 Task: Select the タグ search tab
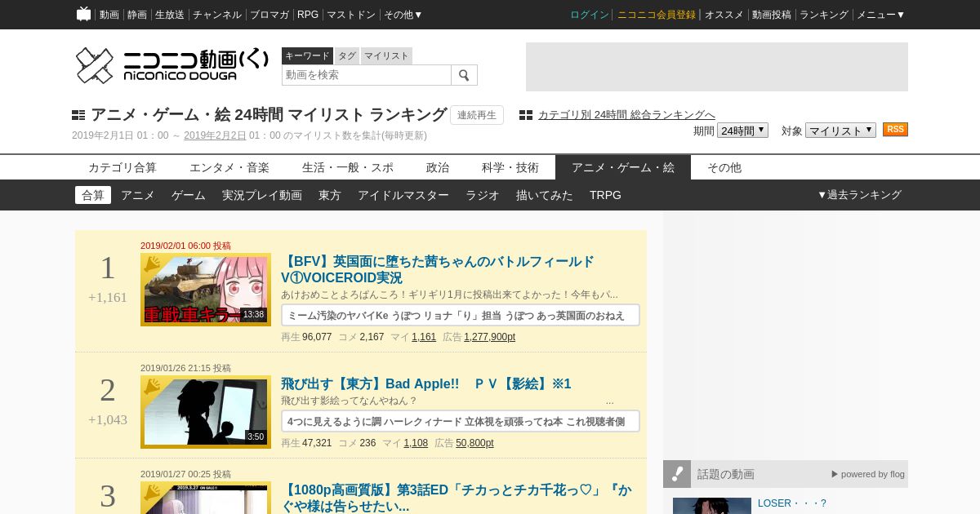click(x=347, y=55)
